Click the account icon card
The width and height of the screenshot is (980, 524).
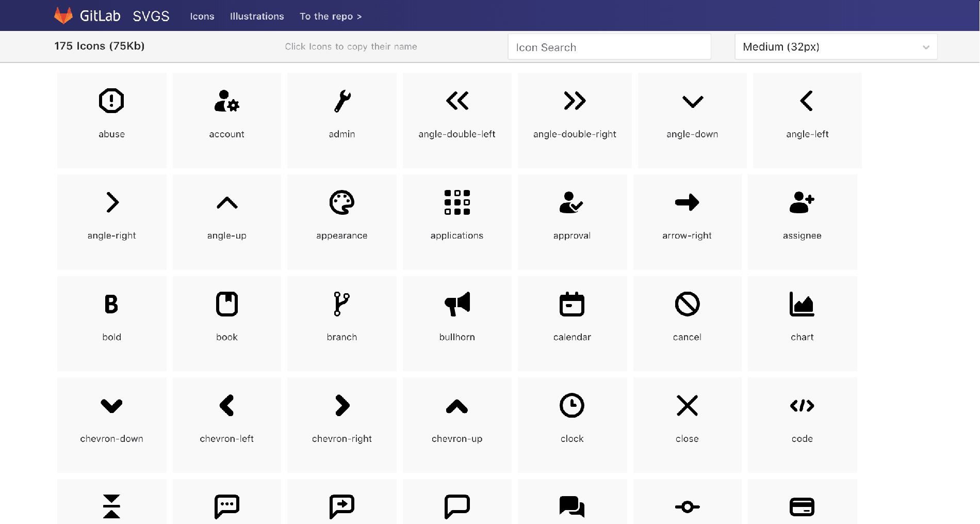pos(226,120)
